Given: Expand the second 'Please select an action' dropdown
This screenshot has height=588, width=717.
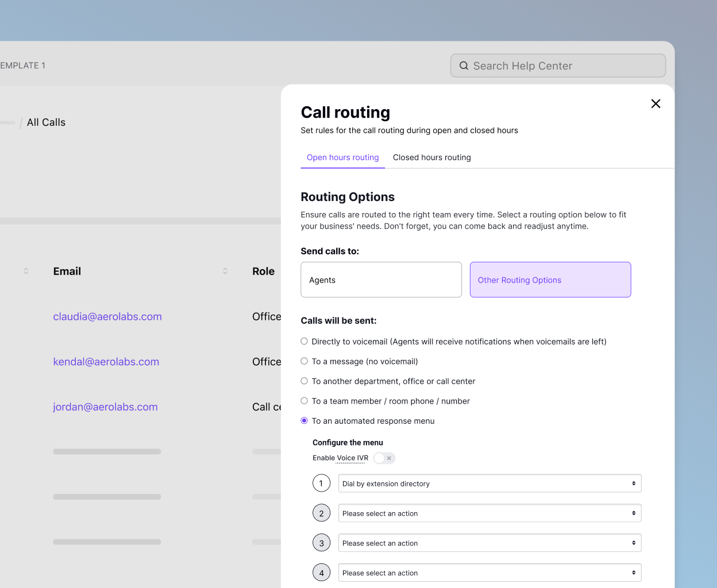Looking at the screenshot, I should point(489,513).
